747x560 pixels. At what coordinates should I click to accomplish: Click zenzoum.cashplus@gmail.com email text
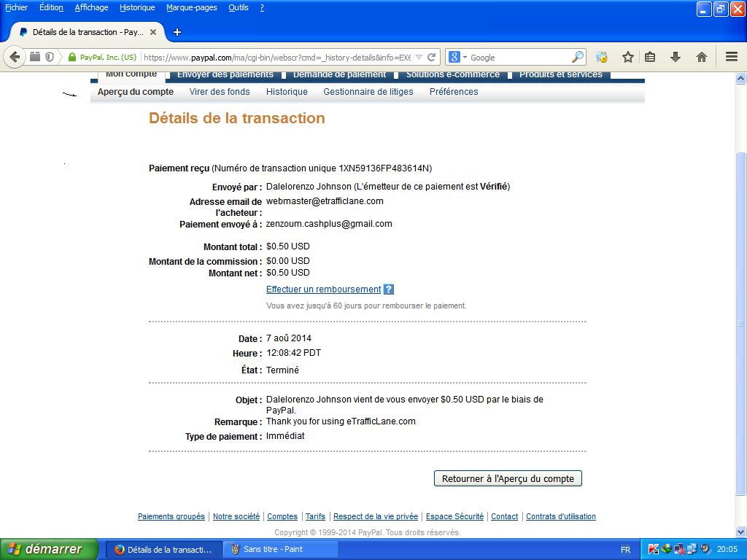(329, 224)
